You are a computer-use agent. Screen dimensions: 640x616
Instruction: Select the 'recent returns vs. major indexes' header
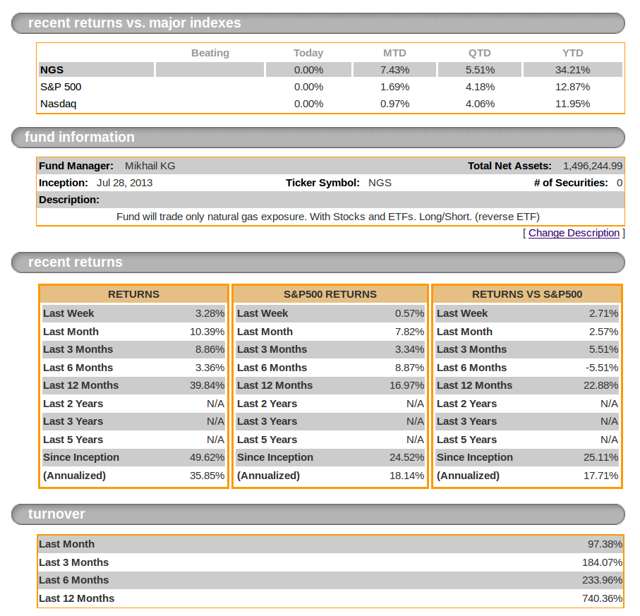[318, 23]
